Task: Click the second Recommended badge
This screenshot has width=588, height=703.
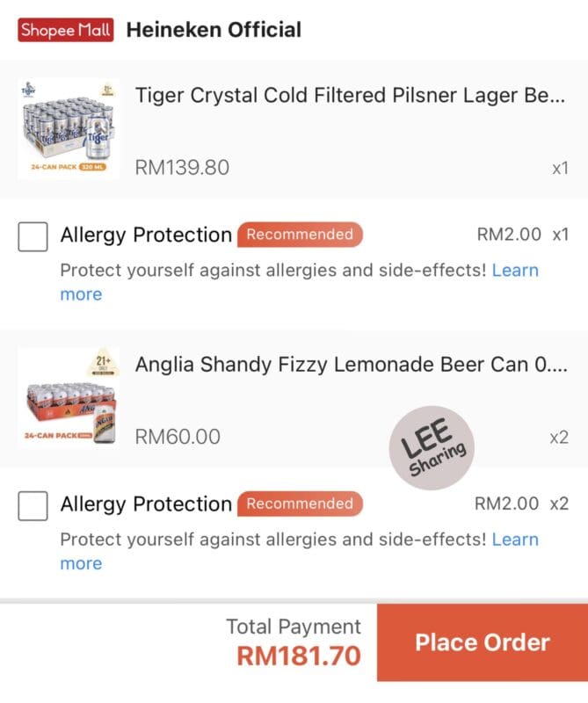Action: 300,504
